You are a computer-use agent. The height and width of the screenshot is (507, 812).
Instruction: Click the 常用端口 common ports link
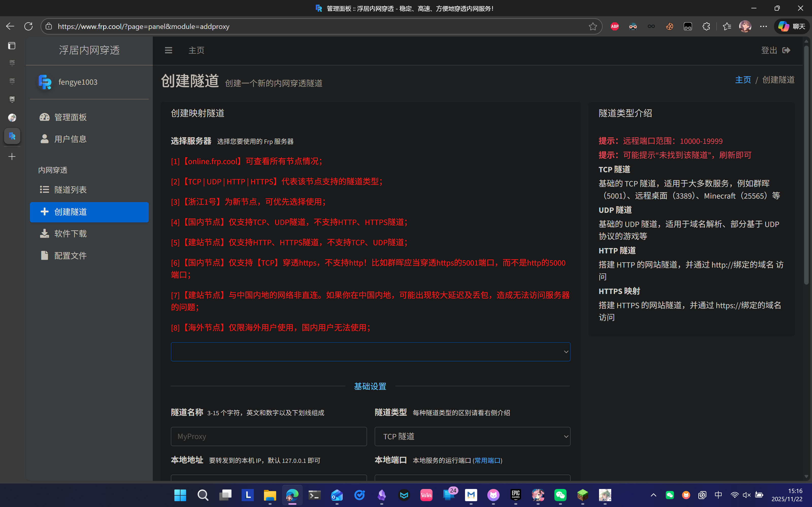[487, 461]
